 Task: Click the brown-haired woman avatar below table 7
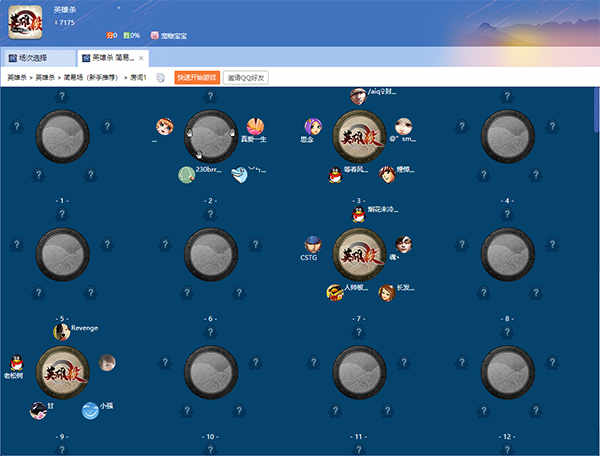coord(387,293)
